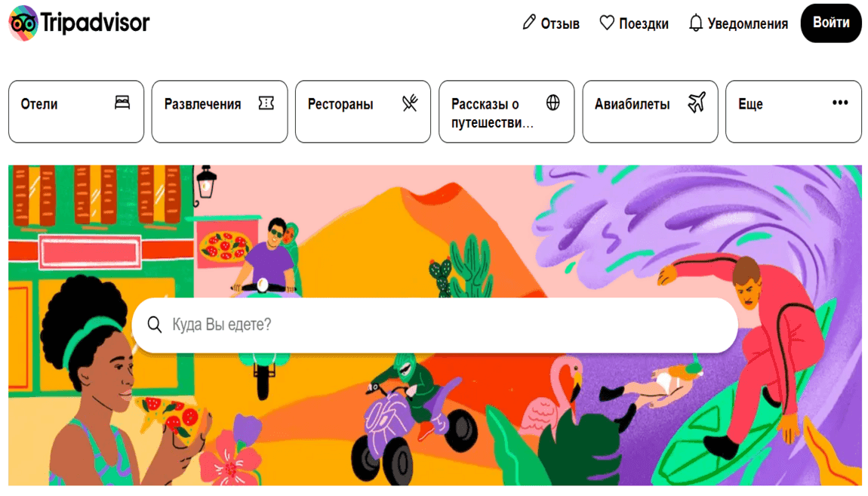Viewport: 868px width, 496px height.
Task: Select the Развлечения category
Action: pos(220,112)
